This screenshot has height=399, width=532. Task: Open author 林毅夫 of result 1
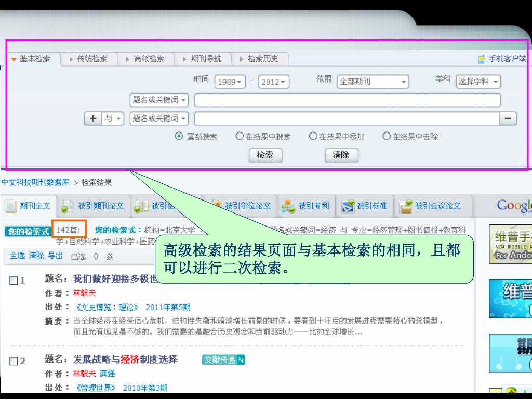85,293
